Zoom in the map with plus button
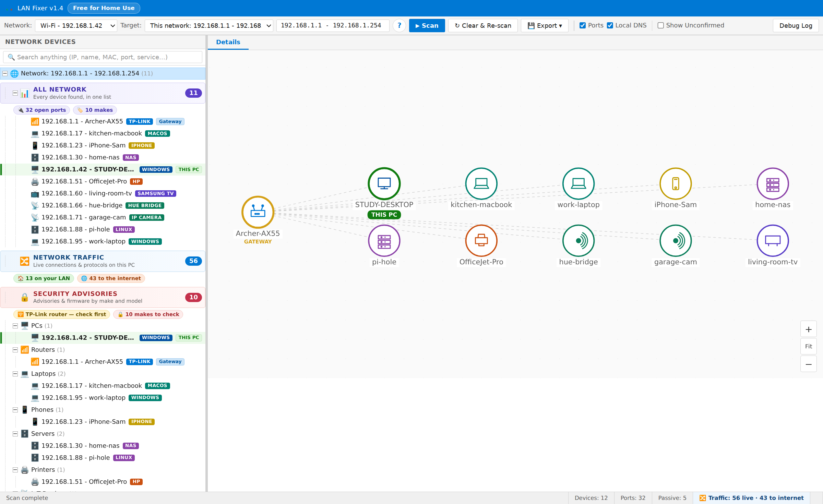This screenshot has width=823, height=504. [x=808, y=329]
